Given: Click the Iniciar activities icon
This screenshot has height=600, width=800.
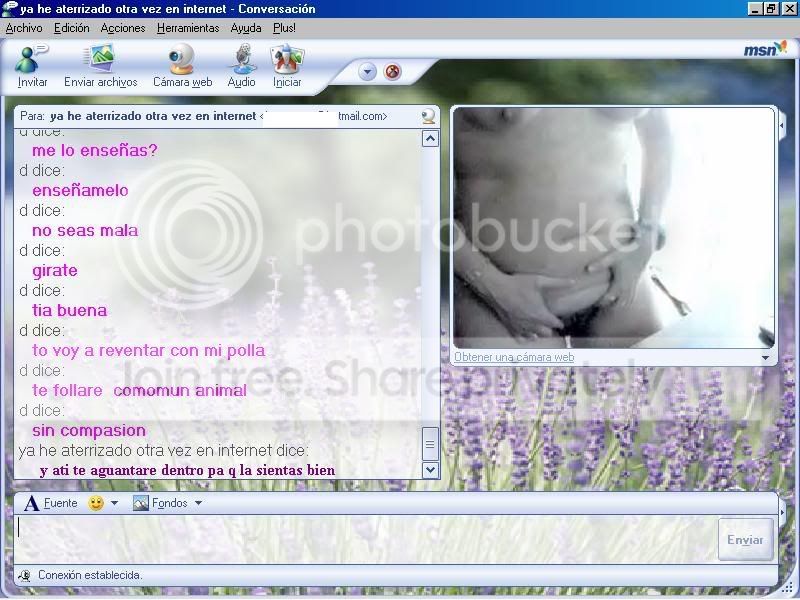Looking at the screenshot, I should (x=287, y=59).
